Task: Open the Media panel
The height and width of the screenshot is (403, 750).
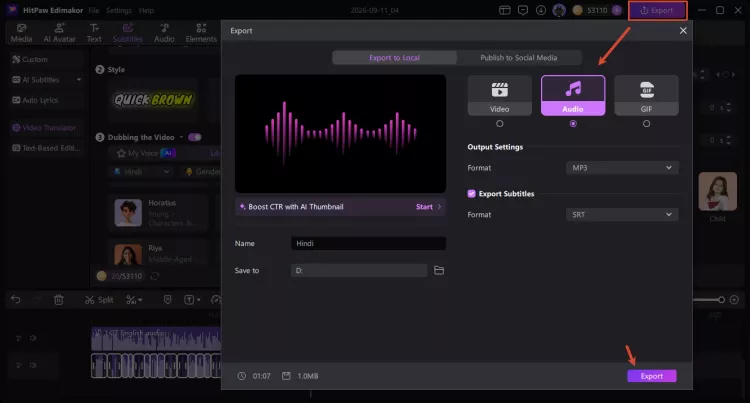Action: point(21,33)
